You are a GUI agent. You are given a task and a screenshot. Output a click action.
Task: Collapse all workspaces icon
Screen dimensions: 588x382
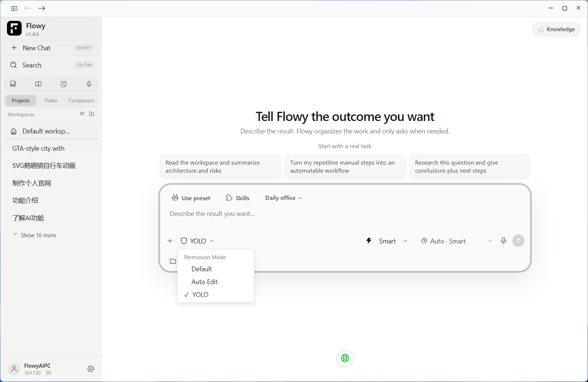(82, 114)
